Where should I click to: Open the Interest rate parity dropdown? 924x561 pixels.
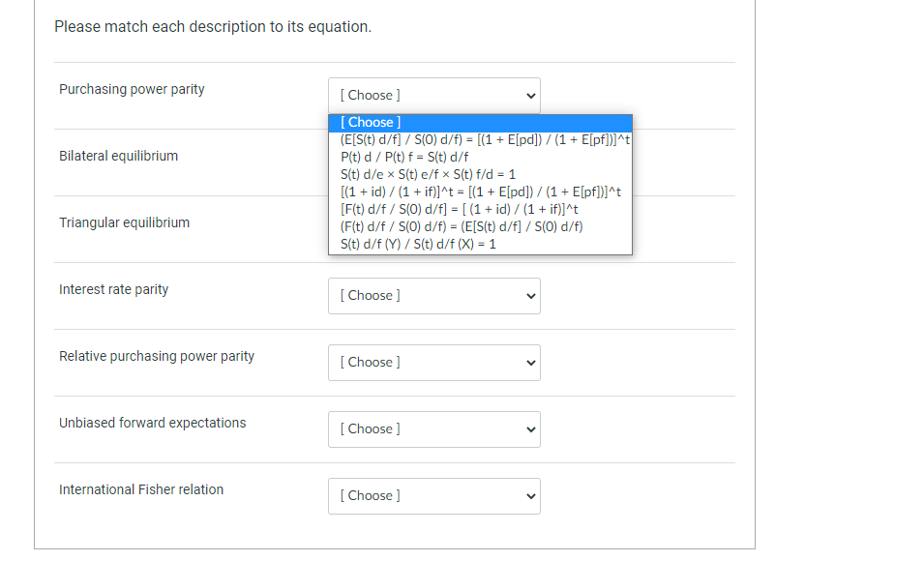(x=433, y=295)
